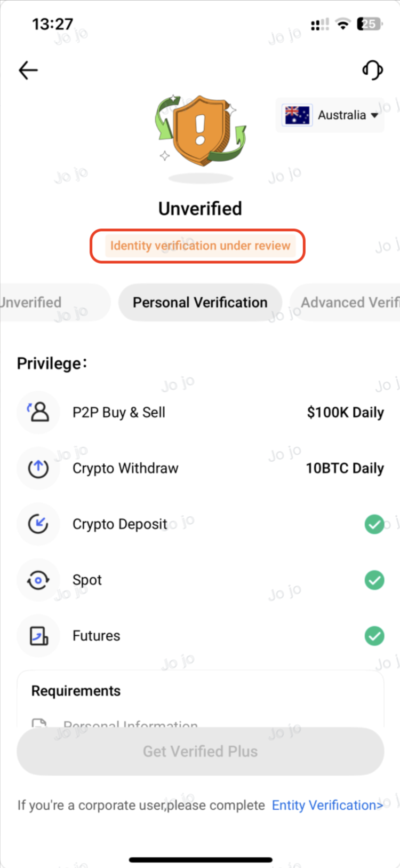Image resolution: width=400 pixels, height=868 pixels.
Task: Tap the $100K Daily limit value
Action: tap(345, 413)
